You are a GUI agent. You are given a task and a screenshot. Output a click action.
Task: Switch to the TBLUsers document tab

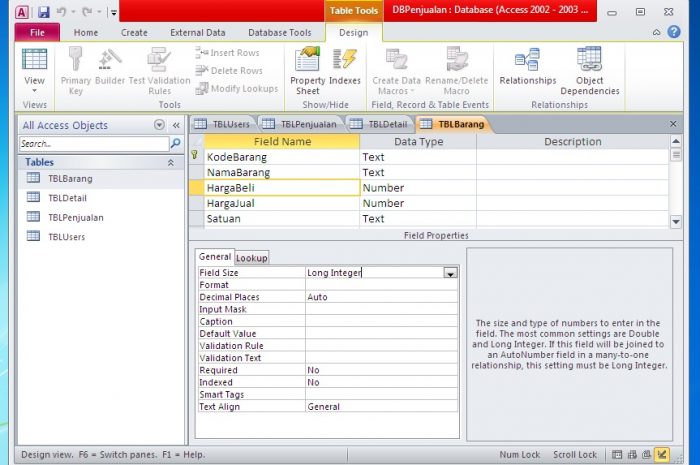[223, 124]
